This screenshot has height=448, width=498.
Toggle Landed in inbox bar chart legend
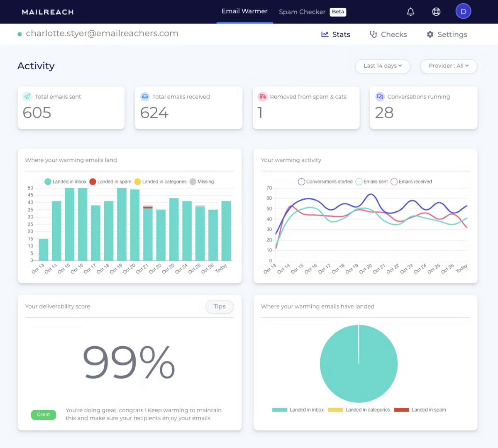point(66,181)
